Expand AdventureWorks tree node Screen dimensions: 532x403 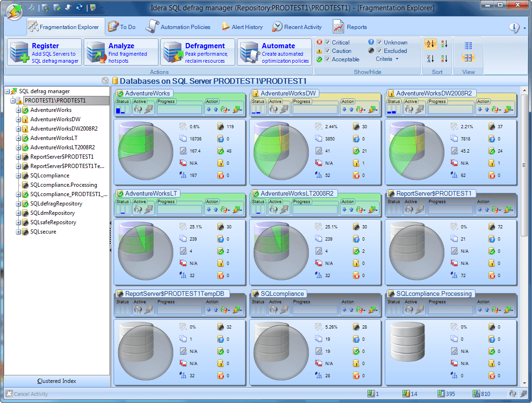coord(19,110)
